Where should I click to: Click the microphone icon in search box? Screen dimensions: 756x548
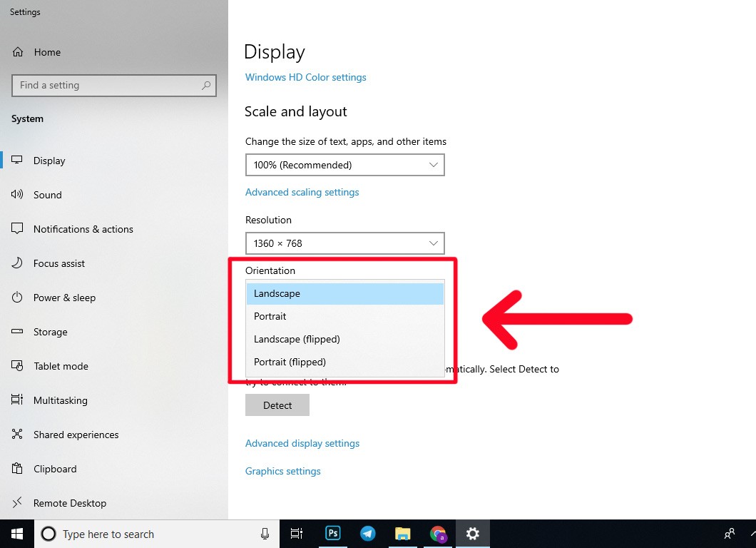coord(265,534)
